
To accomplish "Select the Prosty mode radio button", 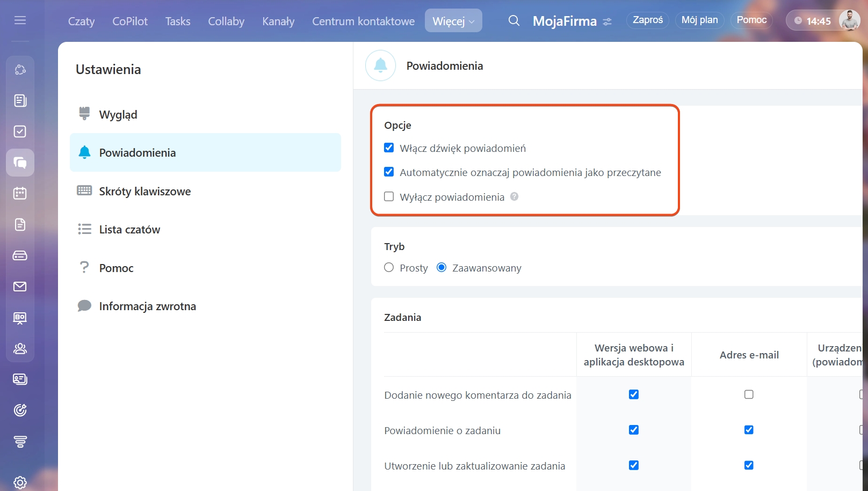I will coord(389,267).
